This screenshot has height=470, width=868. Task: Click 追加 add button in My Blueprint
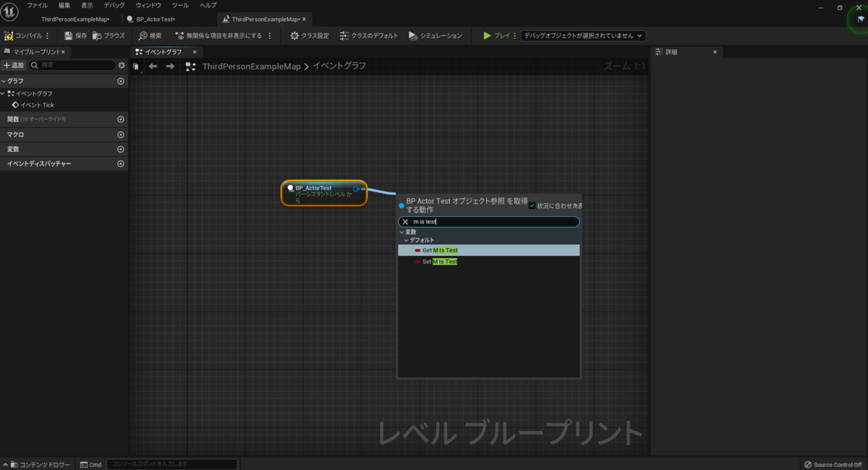click(14, 65)
